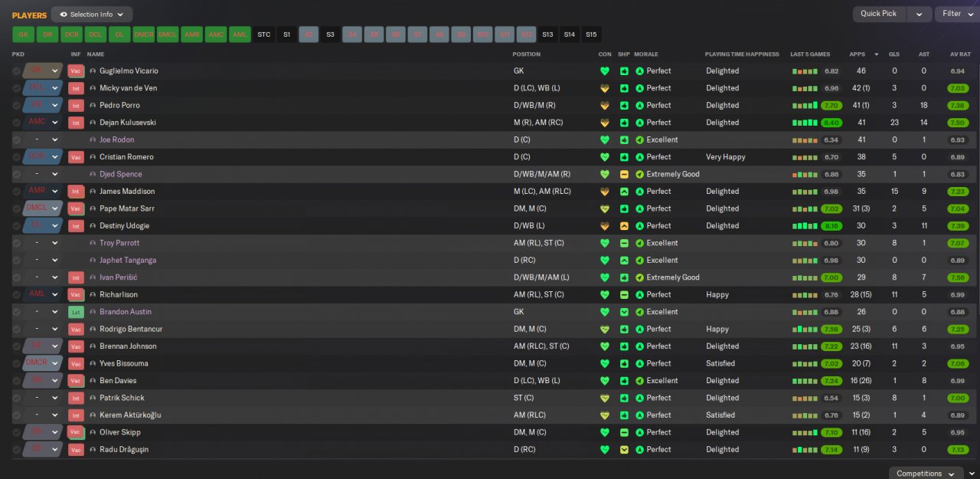Click the eye icon in Selection Info

coord(64,15)
